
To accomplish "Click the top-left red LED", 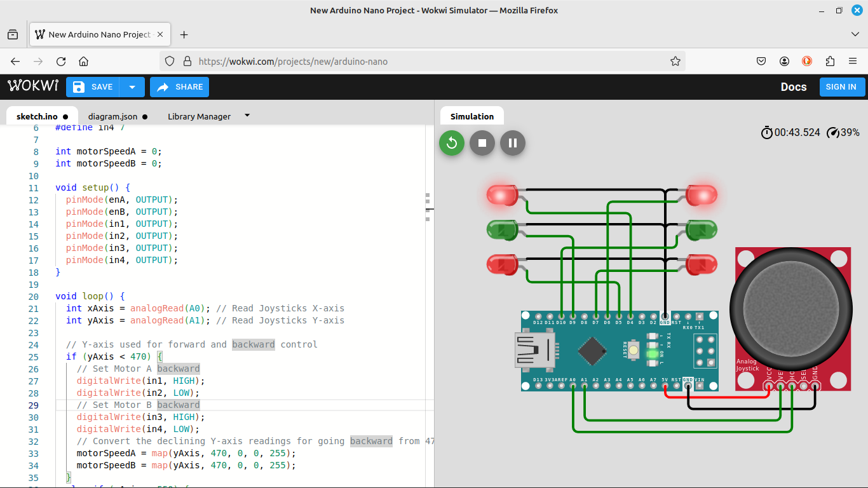I will 503,195.
